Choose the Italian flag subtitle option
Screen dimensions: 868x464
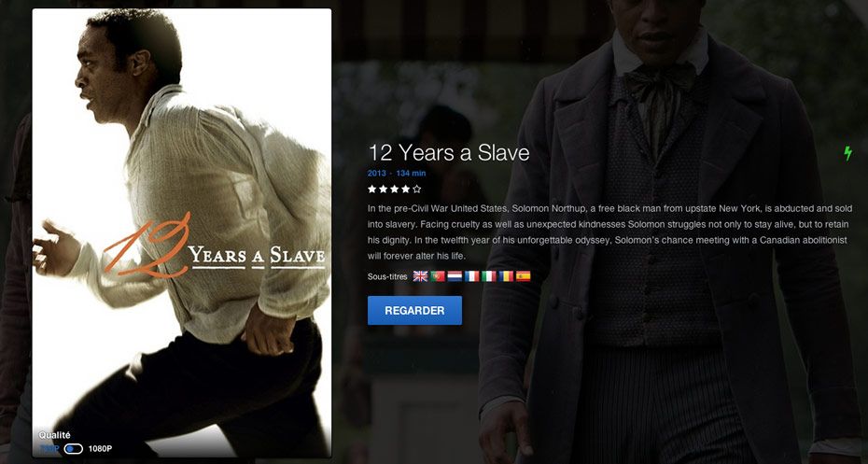489,276
